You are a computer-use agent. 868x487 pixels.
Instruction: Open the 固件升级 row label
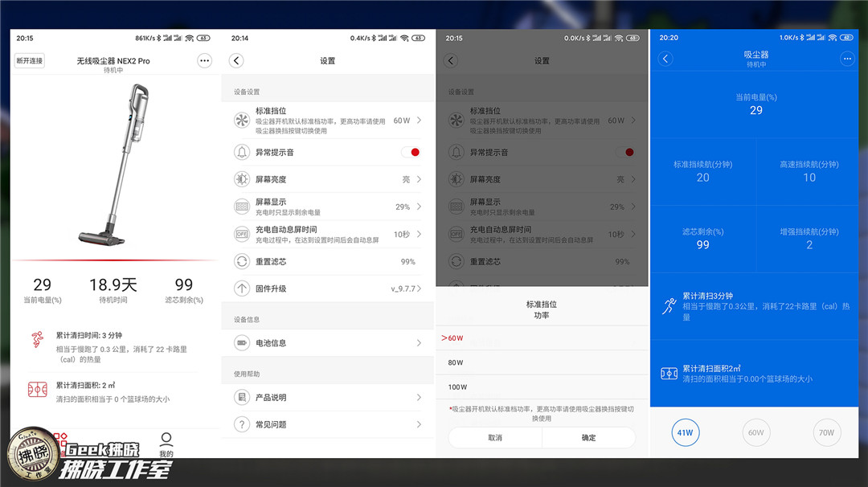click(x=271, y=289)
